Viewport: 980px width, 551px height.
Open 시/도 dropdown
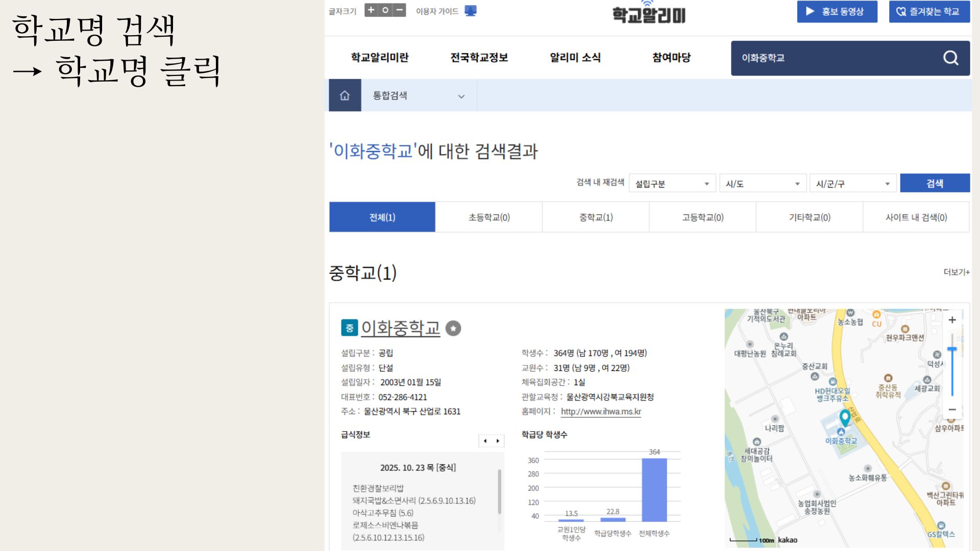click(762, 184)
